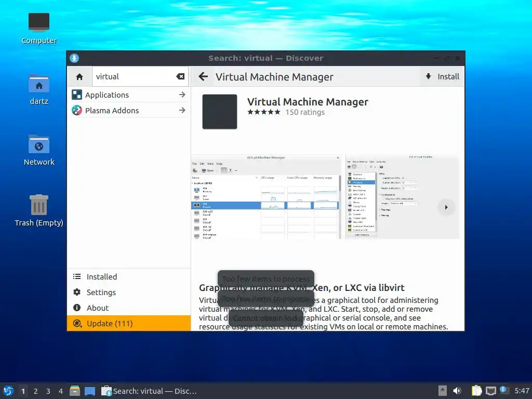Click the '150 ratings' text

coord(305,112)
